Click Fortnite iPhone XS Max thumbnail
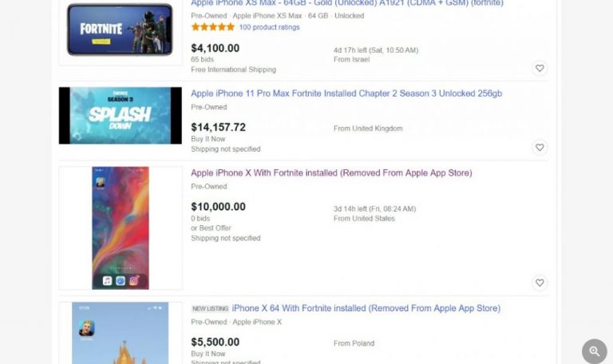Image resolution: width=613 pixels, height=364 pixels. (x=120, y=30)
